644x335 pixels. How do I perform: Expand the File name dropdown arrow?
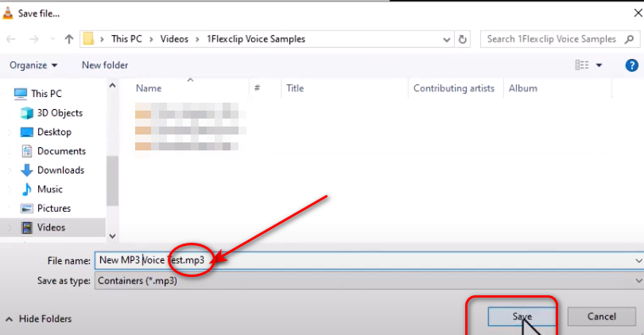click(638, 261)
